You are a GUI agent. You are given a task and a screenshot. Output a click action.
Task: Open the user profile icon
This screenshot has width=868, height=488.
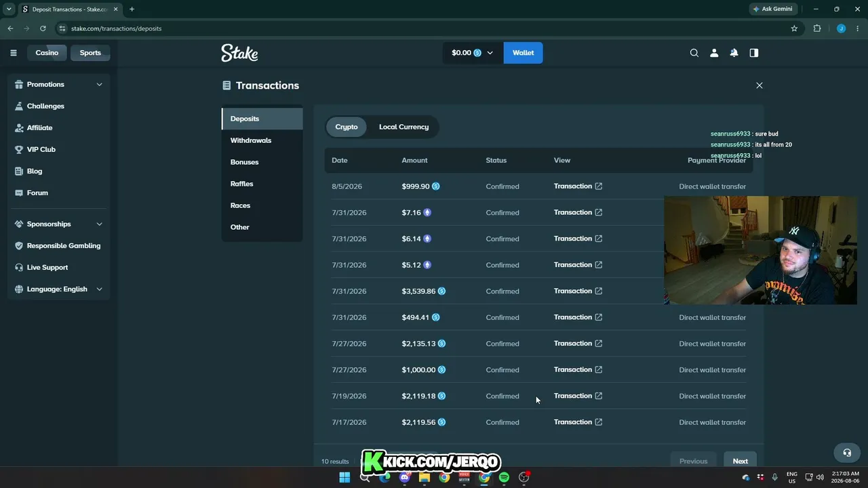[714, 53]
